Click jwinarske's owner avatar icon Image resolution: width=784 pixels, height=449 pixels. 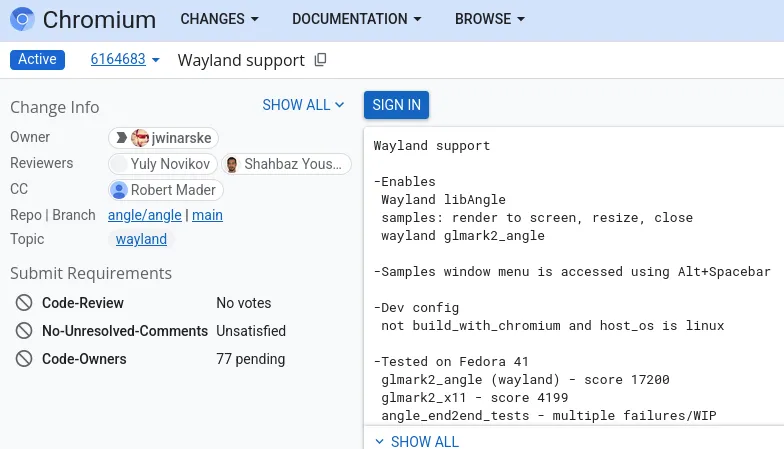pos(140,138)
